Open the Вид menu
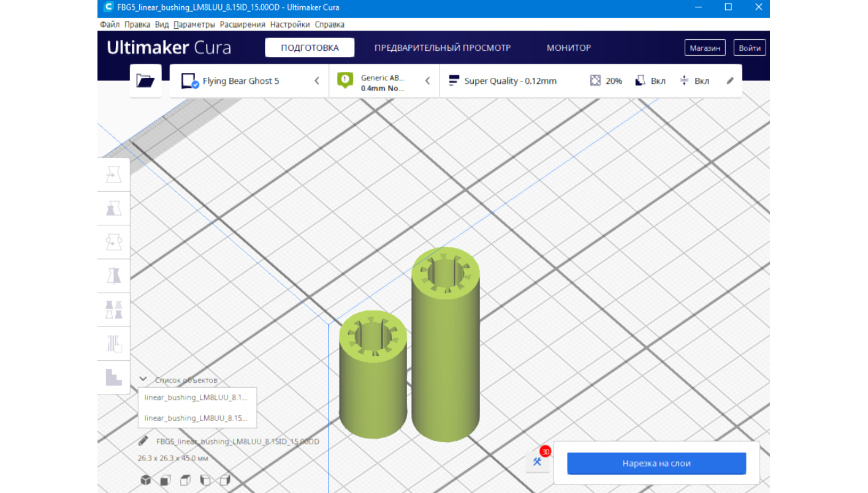Viewport: 868px width, 493px height. tap(162, 24)
